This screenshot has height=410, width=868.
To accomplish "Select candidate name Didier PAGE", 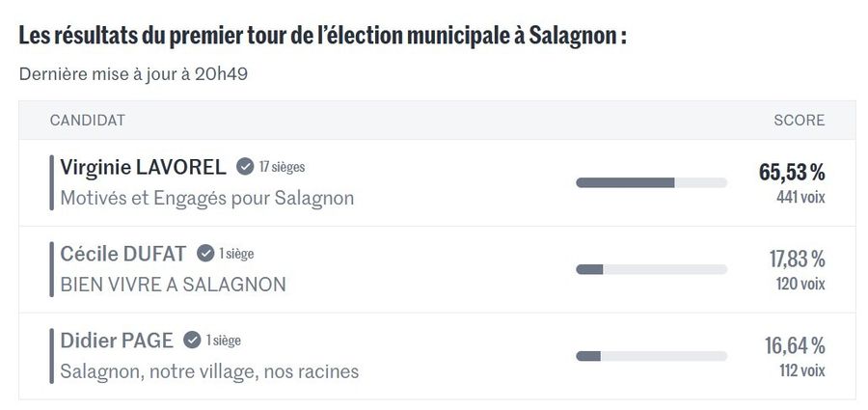I will [117, 341].
